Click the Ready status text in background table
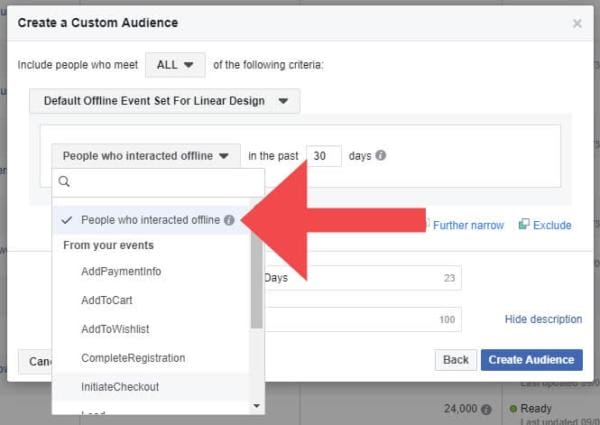The width and height of the screenshot is (600, 425). 536,409
